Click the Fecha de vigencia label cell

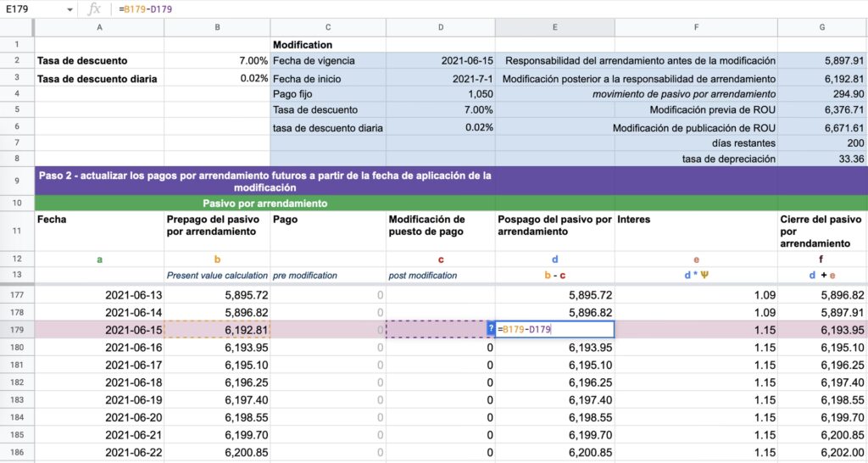[328, 61]
